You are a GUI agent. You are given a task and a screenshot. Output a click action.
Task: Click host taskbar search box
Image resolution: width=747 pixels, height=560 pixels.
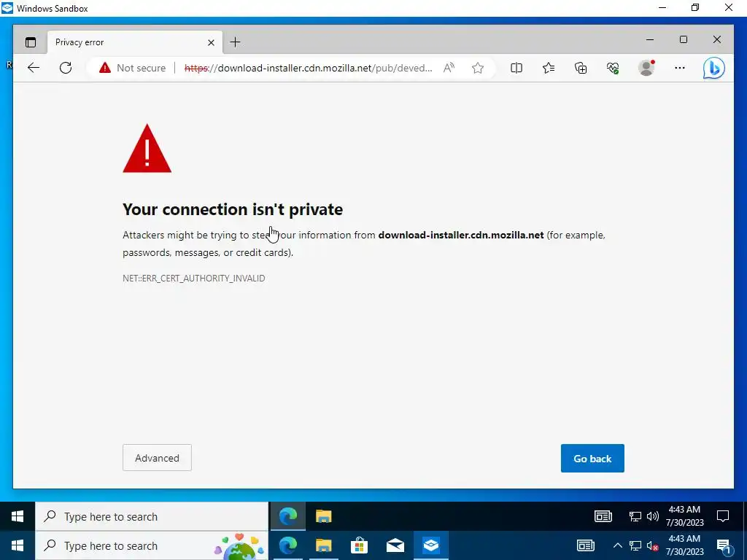[x=152, y=545]
